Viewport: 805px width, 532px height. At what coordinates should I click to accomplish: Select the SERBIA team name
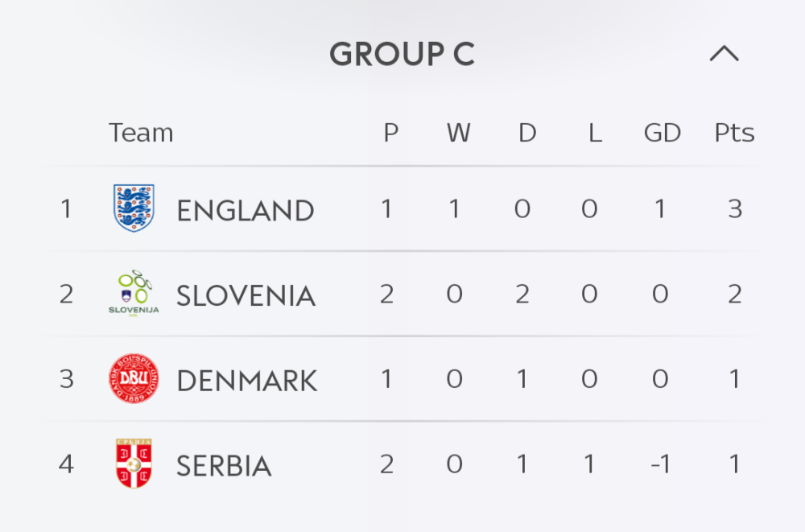(x=224, y=466)
